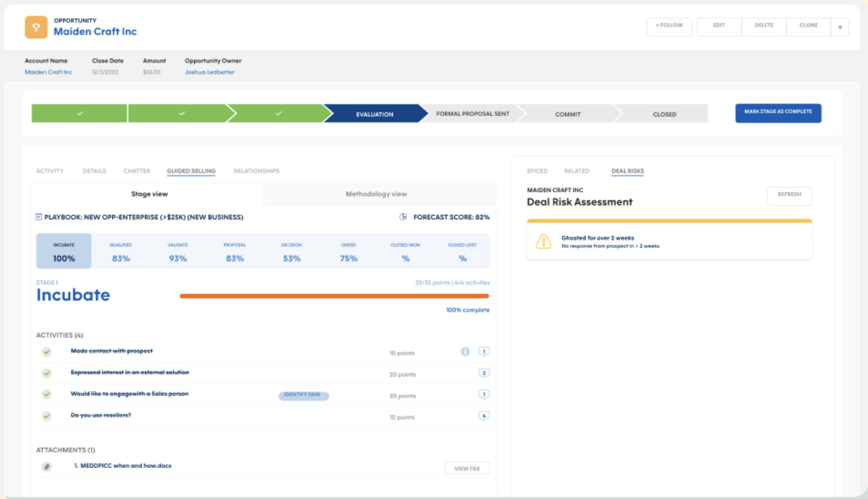Click the Edit button
This screenshot has width=868, height=499.
click(719, 27)
